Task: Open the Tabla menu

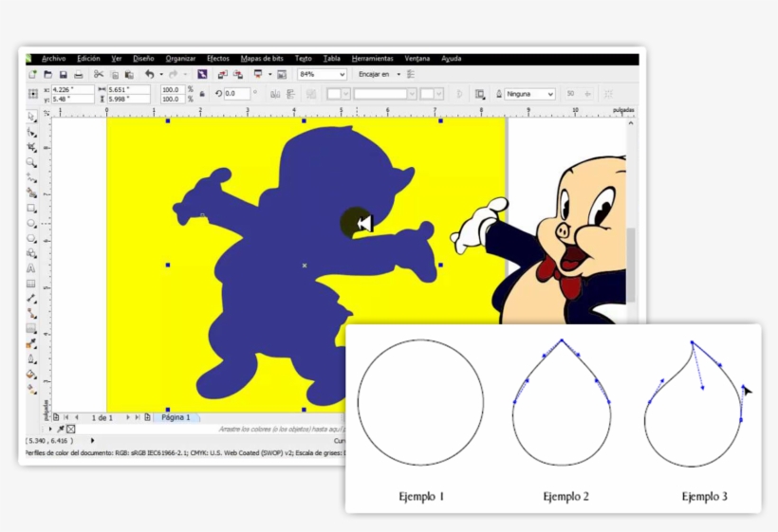Action: pos(332,59)
